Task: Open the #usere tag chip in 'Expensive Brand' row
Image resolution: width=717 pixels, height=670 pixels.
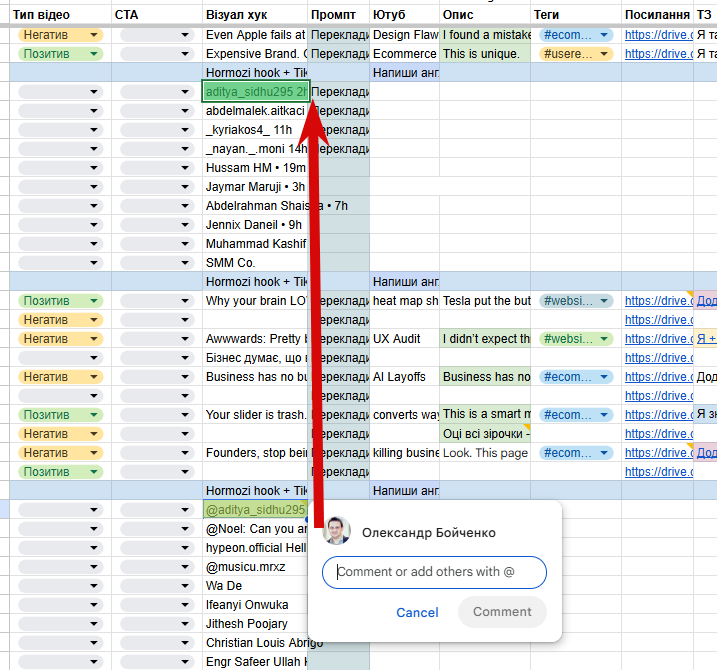Action: click(576, 54)
